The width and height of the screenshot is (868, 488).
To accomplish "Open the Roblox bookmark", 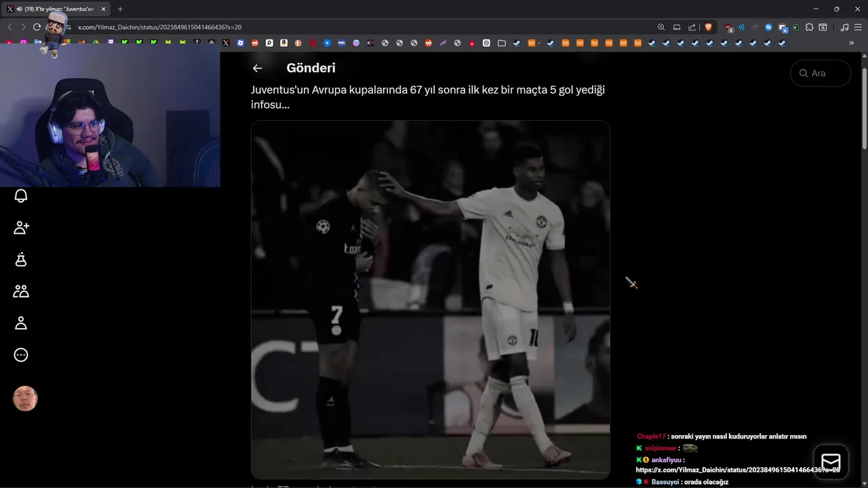I will [x=241, y=43].
